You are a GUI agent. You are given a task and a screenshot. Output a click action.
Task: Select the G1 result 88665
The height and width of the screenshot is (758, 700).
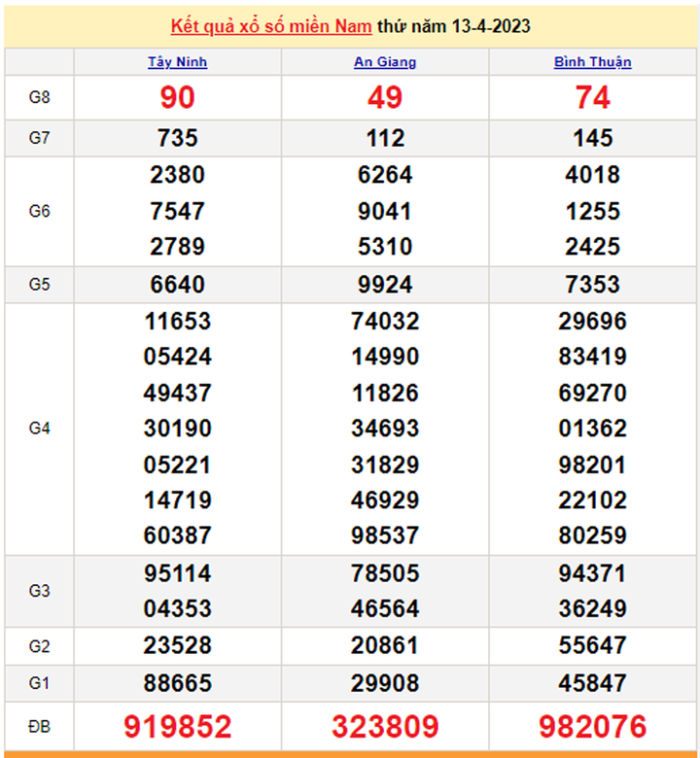177,683
